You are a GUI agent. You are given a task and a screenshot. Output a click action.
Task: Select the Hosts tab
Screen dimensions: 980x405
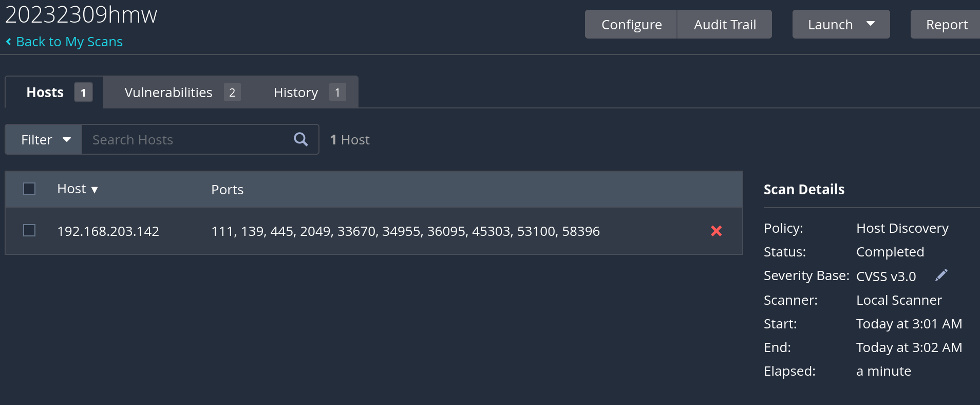pyautogui.click(x=45, y=93)
